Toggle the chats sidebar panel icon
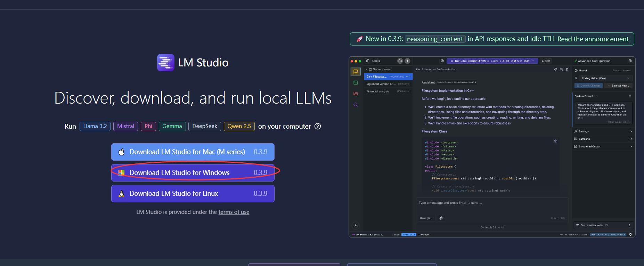This screenshot has width=644, height=266. tap(368, 61)
